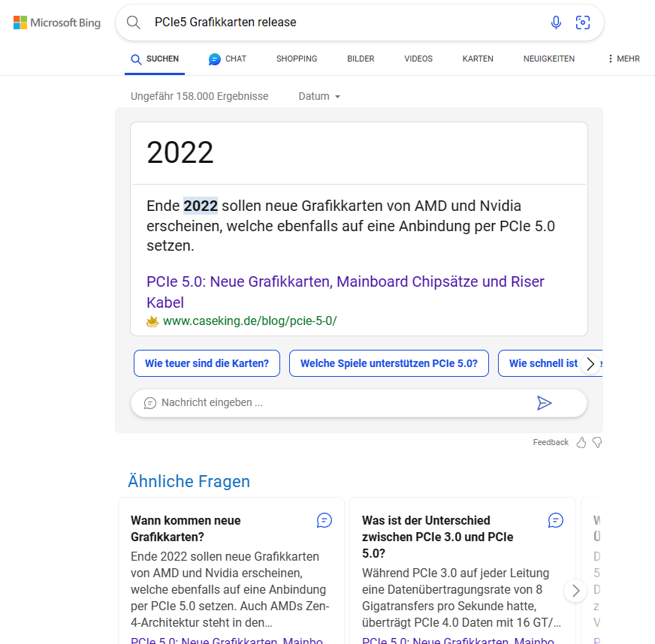The height and width of the screenshot is (644, 655).
Task: Ask 'Wie teuer sind die Karten?'
Action: 207,363
